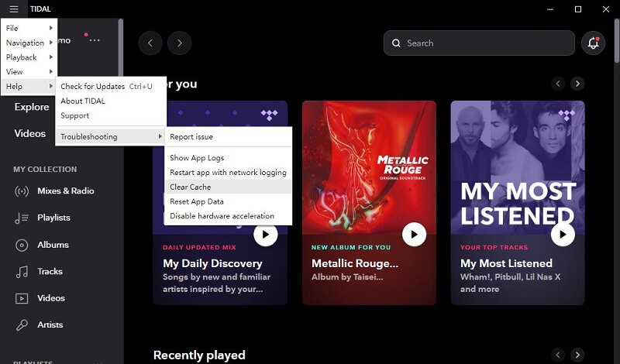Click the Mixes & Radio icon
This screenshot has width=620, height=364.
[x=22, y=191]
